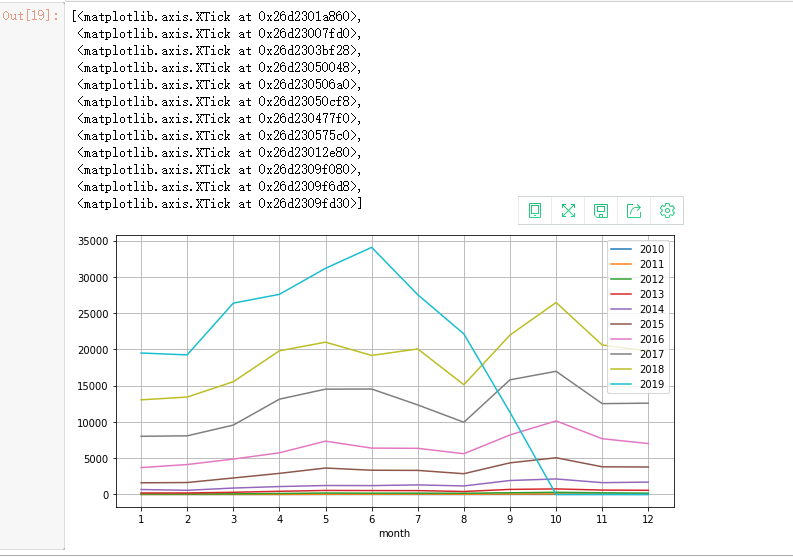Click the green 2012 legend line sample
Image resolution: width=793 pixels, height=558 pixels.
[x=621, y=279]
